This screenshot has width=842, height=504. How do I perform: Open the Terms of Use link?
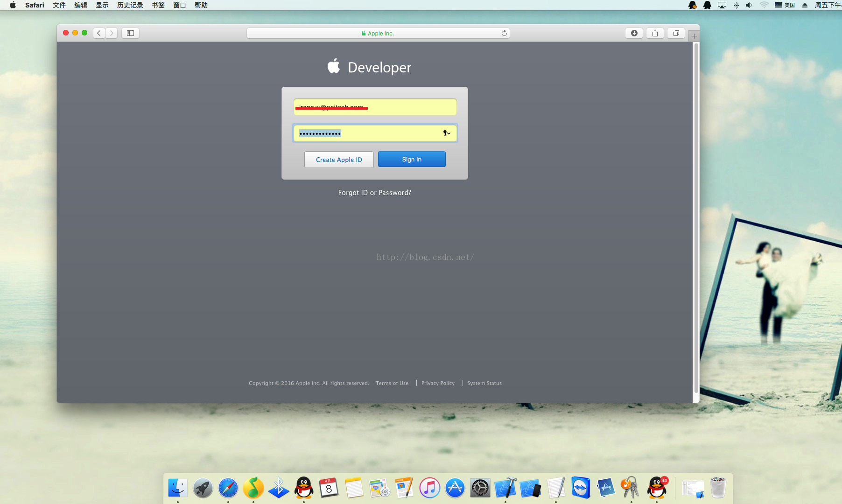click(392, 383)
